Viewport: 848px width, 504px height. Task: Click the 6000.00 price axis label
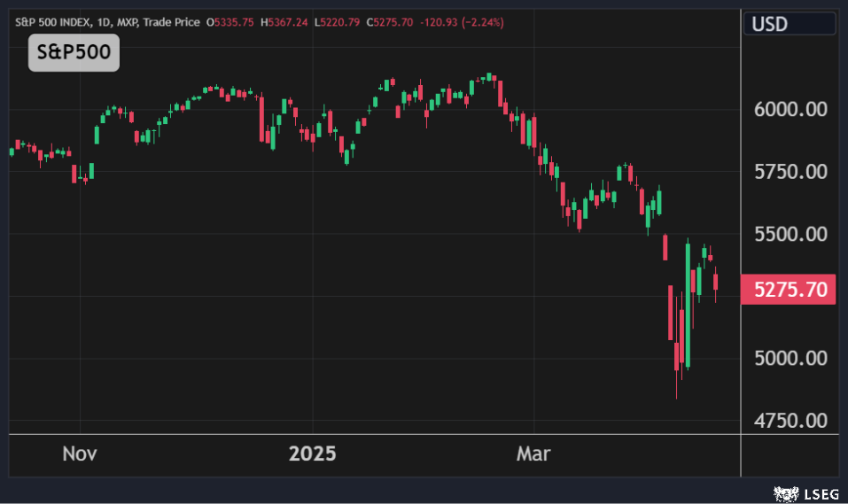coord(790,110)
